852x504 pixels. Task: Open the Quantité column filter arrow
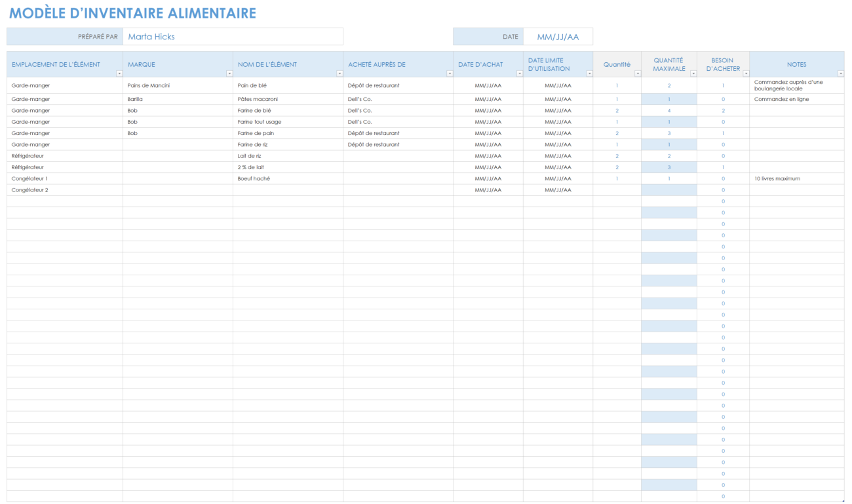click(637, 73)
